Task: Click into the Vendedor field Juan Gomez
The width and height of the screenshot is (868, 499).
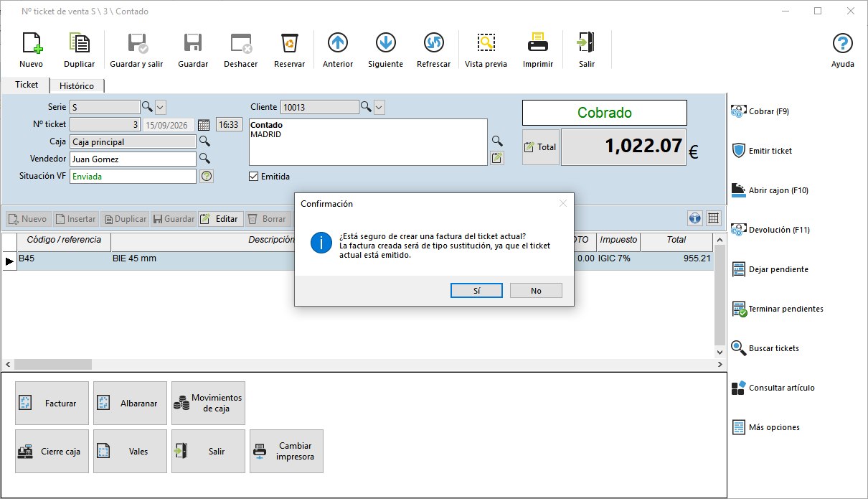Action: pyautogui.click(x=133, y=159)
